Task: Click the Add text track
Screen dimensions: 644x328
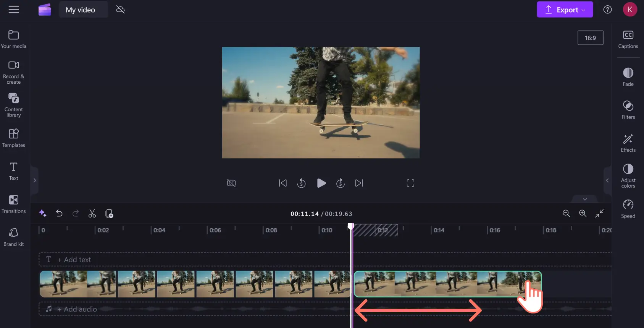Action: pyautogui.click(x=325, y=260)
